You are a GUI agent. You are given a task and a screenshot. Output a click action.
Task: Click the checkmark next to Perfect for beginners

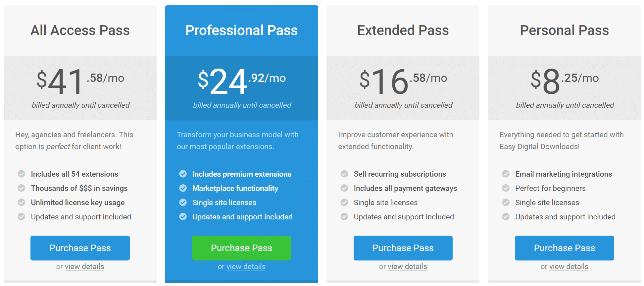[506, 188]
